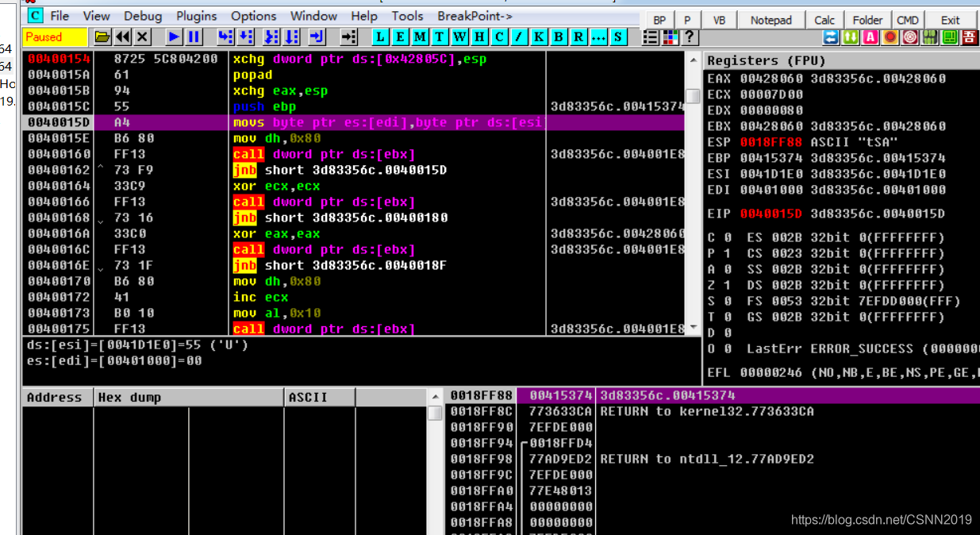Image resolution: width=980 pixels, height=535 pixels.
Task: Click the appearance colors grid icon
Action: (671, 37)
